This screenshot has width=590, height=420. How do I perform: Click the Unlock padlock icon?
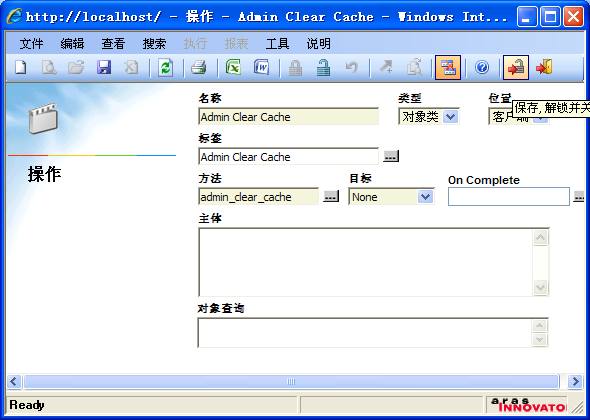pos(323,68)
